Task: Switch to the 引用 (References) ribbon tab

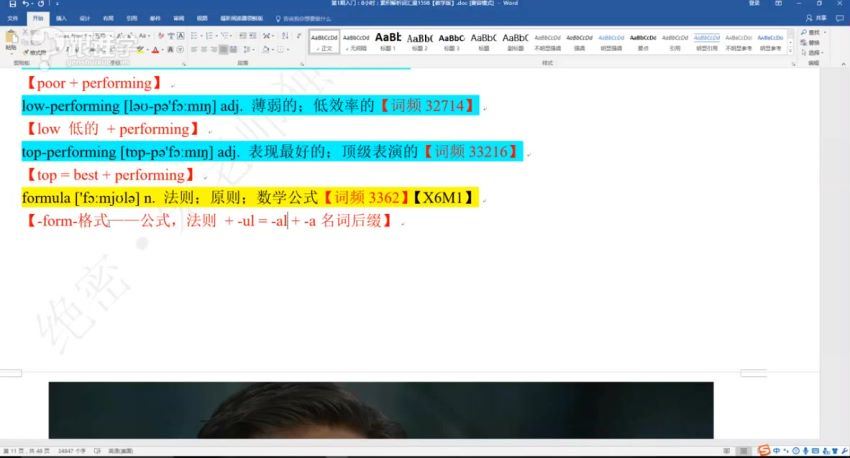Action: click(132, 18)
